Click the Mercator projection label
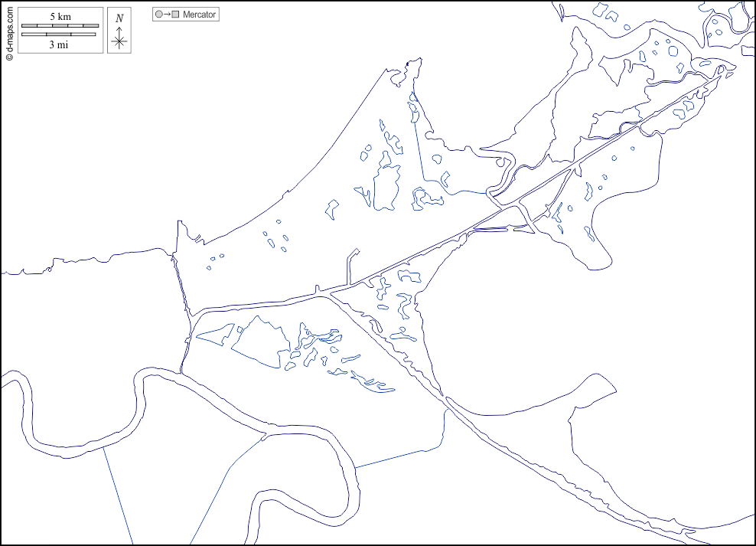756x546 pixels. (199, 15)
